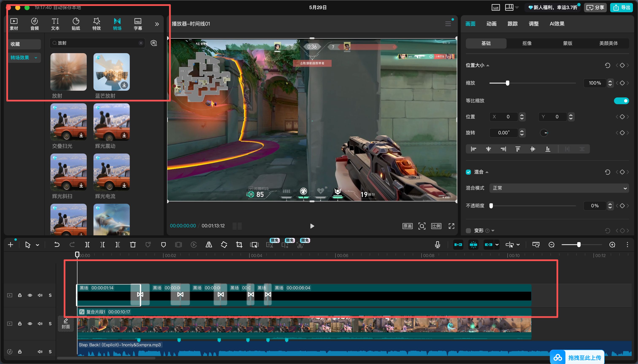The height and width of the screenshot is (364, 638).
Task: Undo the last action
Action: tap(57, 245)
